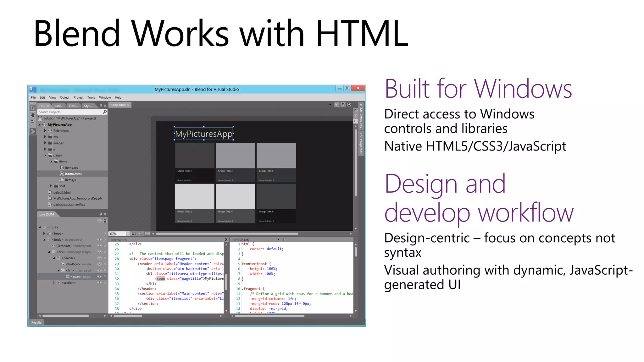
Task: Open the Object menu
Action: [x=65, y=97]
